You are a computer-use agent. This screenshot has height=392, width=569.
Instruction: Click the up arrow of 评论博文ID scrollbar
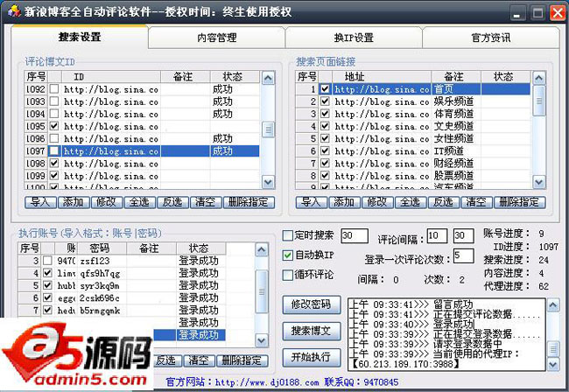[x=268, y=78]
